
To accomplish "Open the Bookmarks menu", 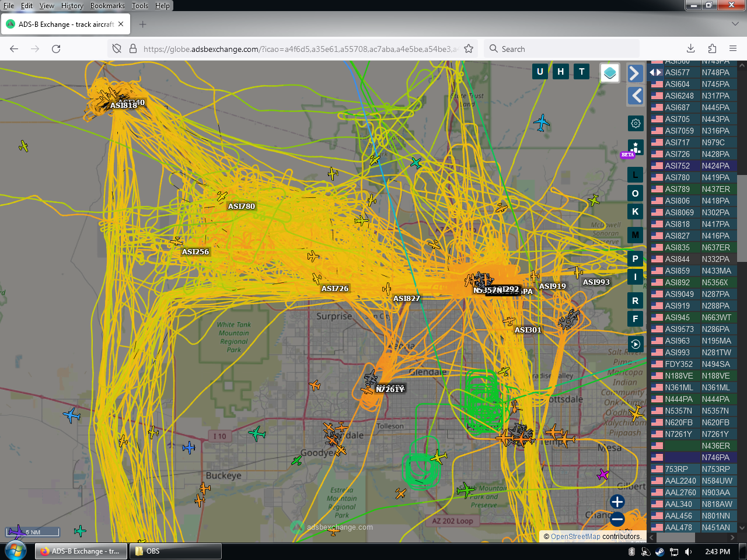I will pos(107,6).
